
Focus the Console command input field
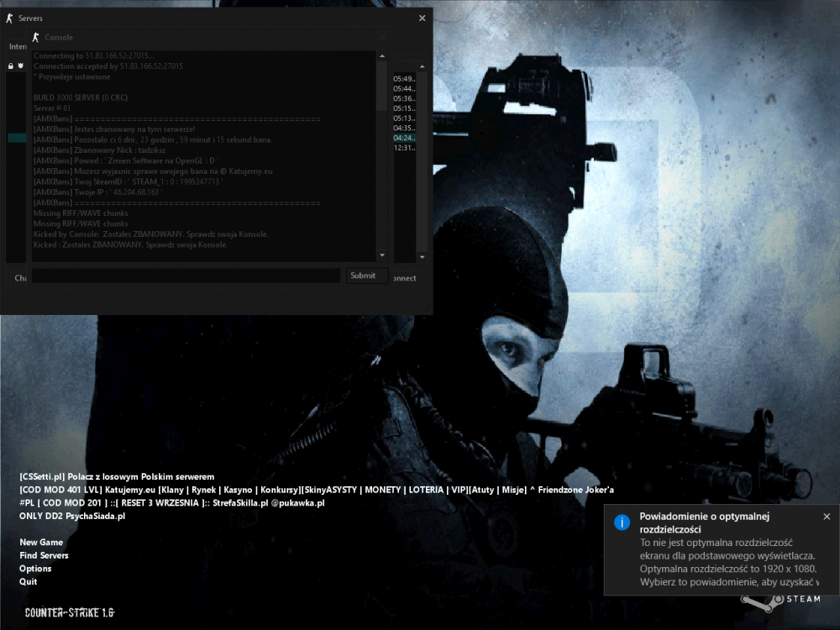click(x=186, y=276)
